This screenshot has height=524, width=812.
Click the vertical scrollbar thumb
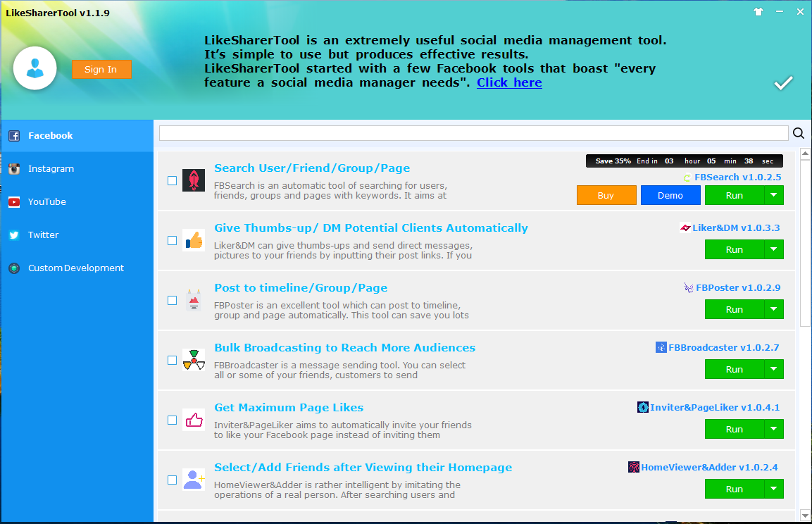point(805,243)
